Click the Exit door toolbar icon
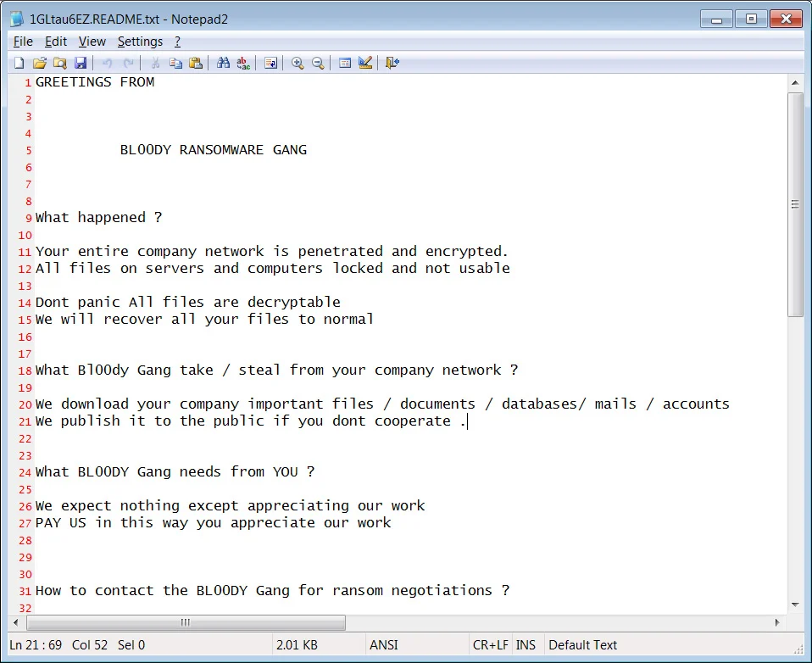This screenshot has height=663, width=812. pos(392,63)
